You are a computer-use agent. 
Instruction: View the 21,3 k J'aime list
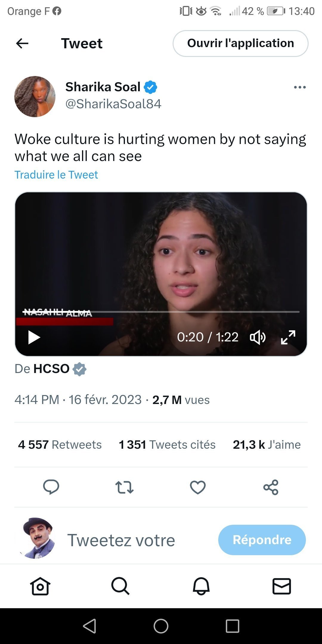267,445
